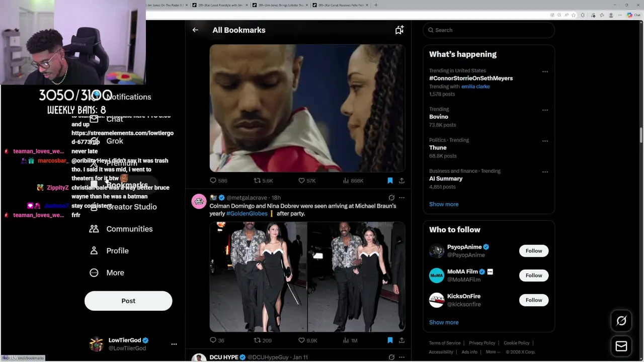Open the Messages floating envelope button

[x=621, y=346]
